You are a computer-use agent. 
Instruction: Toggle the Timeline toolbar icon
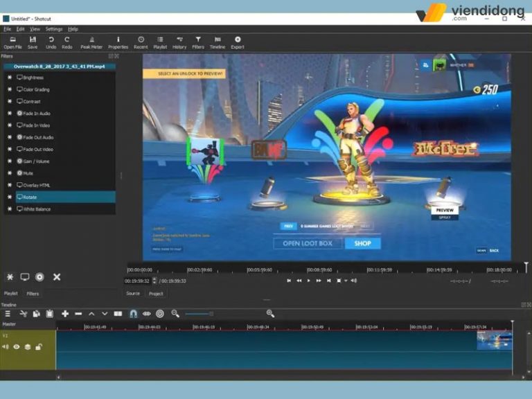click(x=218, y=43)
